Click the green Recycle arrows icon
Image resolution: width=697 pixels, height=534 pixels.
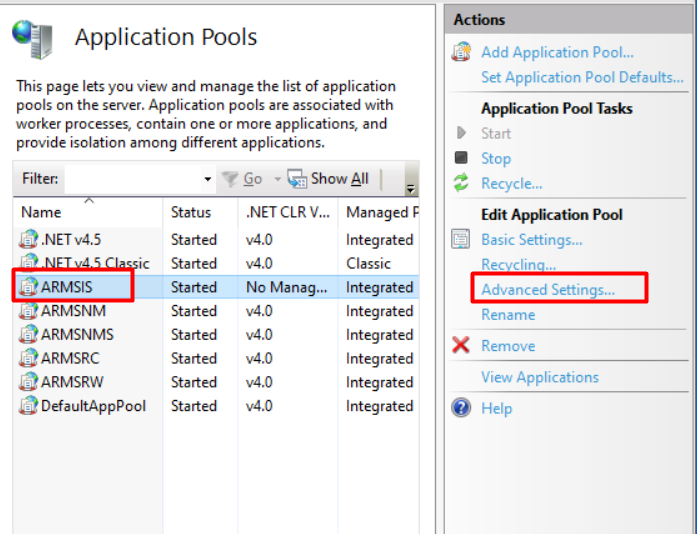coord(461,183)
